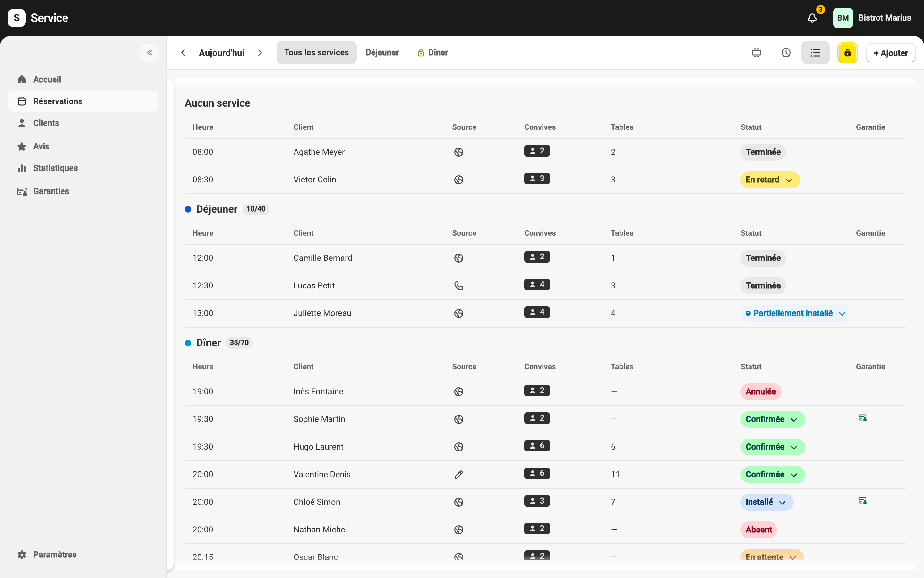The width and height of the screenshot is (924, 578).
Task: Click Absent status for Nathan Michel
Action: coord(759,530)
